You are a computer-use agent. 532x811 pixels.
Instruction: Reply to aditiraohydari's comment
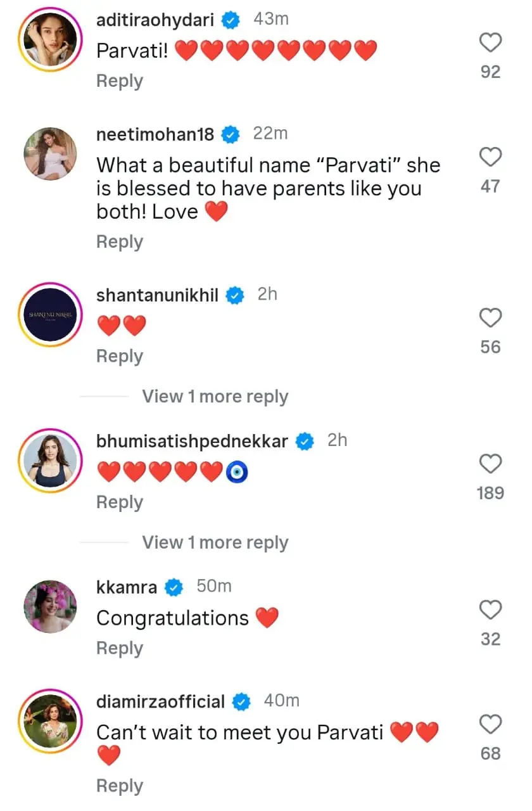[120, 81]
